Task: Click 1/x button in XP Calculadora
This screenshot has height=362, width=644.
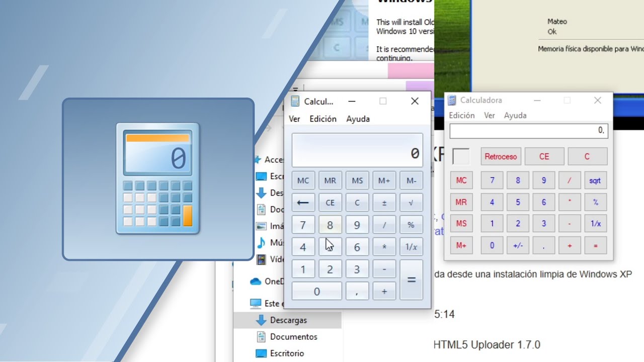Action: coord(595,224)
